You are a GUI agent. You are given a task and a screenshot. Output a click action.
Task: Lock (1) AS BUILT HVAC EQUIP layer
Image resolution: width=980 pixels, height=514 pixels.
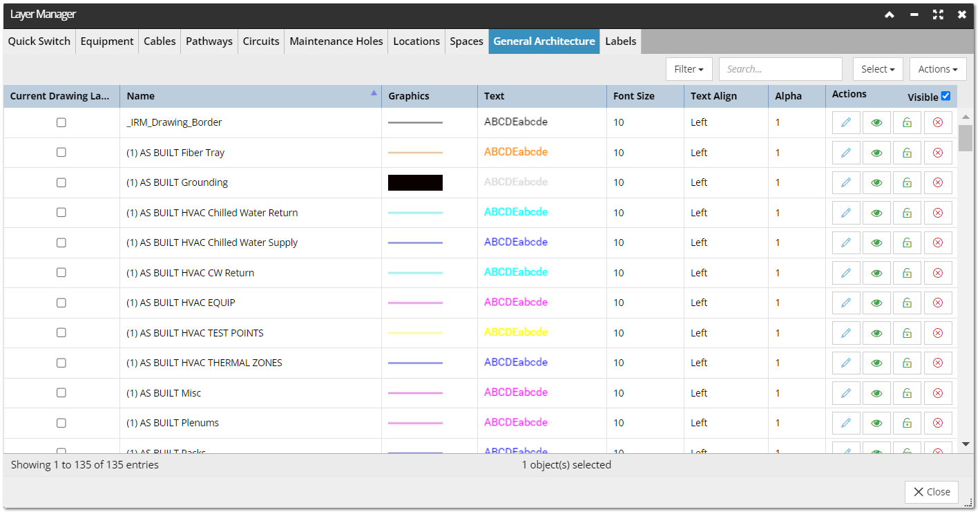coord(907,303)
